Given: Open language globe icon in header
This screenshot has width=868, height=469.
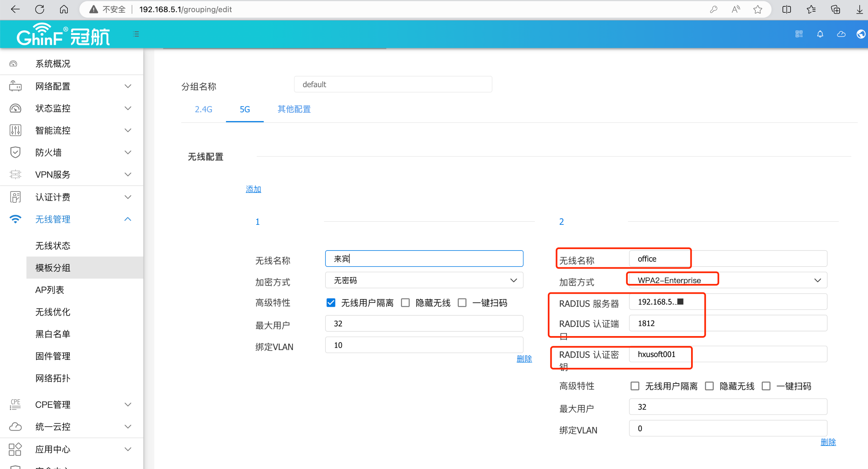Looking at the screenshot, I should [x=861, y=34].
